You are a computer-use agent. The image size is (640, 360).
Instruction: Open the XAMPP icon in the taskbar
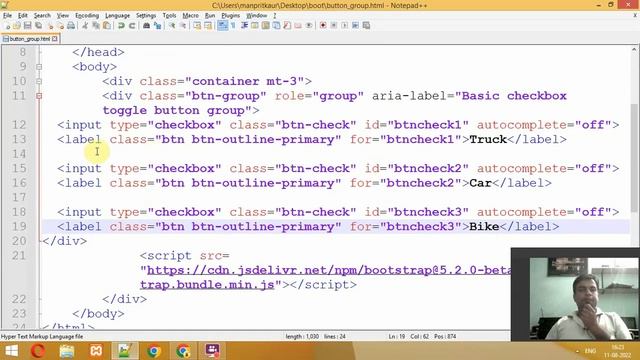pyautogui.click(x=96, y=351)
